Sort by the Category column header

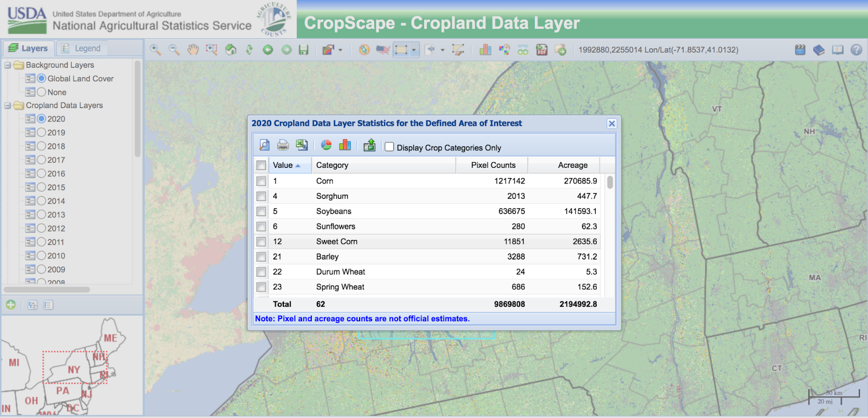click(384, 165)
